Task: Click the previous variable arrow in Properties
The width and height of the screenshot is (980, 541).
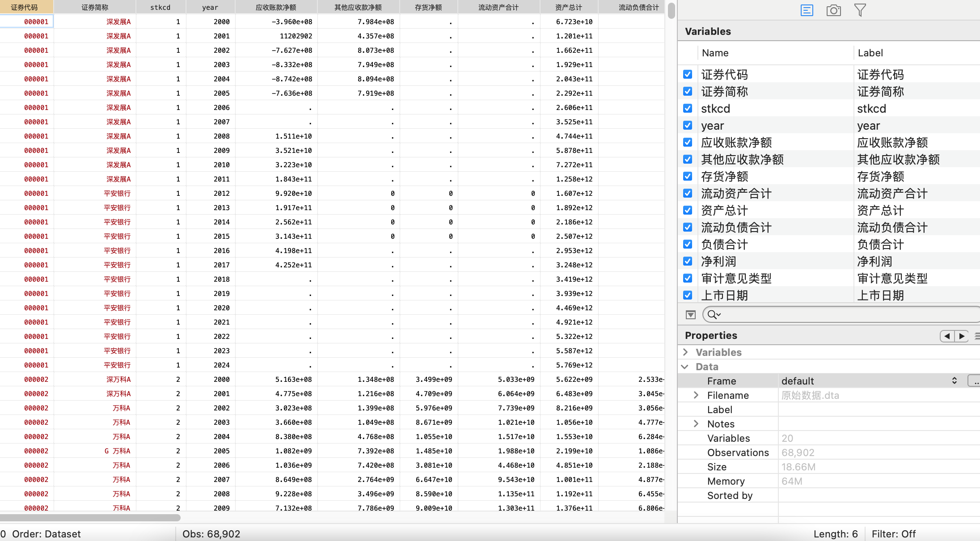Action: [x=947, y=336]
